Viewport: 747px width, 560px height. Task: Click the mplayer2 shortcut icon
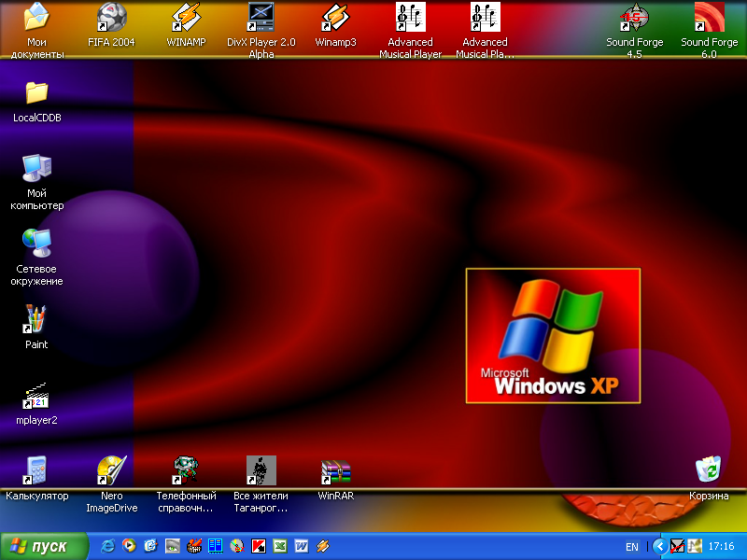(x=36, y=395)
